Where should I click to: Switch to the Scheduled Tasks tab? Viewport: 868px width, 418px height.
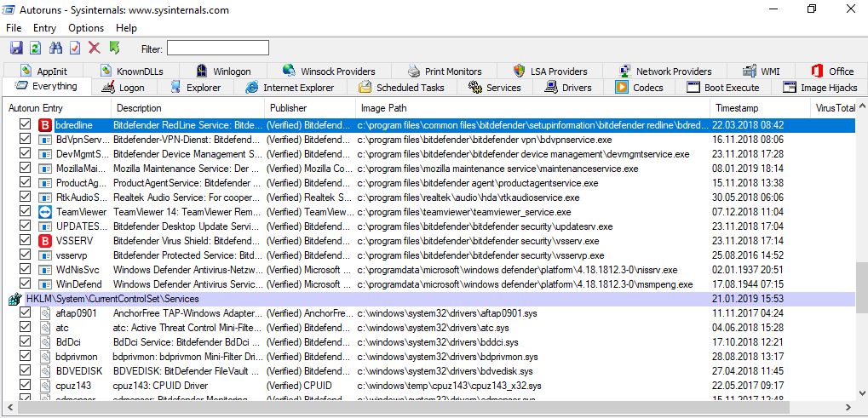click(x=401, y=88)
